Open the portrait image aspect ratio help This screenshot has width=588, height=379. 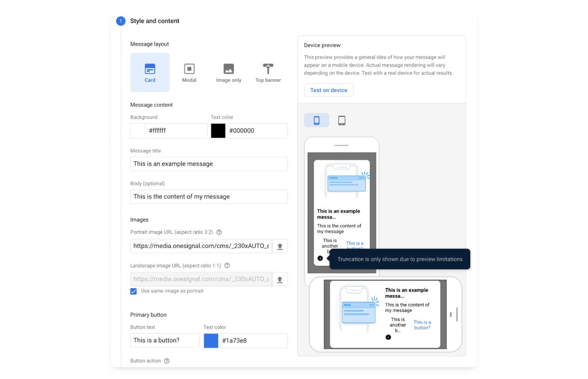219,232
